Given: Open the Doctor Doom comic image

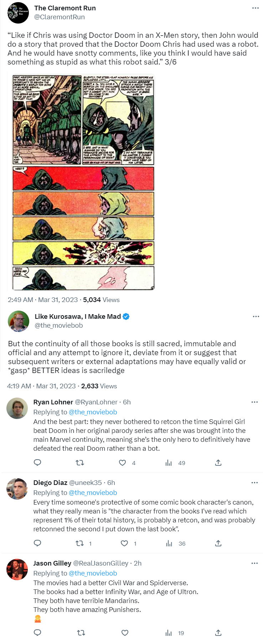Looking at the screenshot, I should point(83,182).
